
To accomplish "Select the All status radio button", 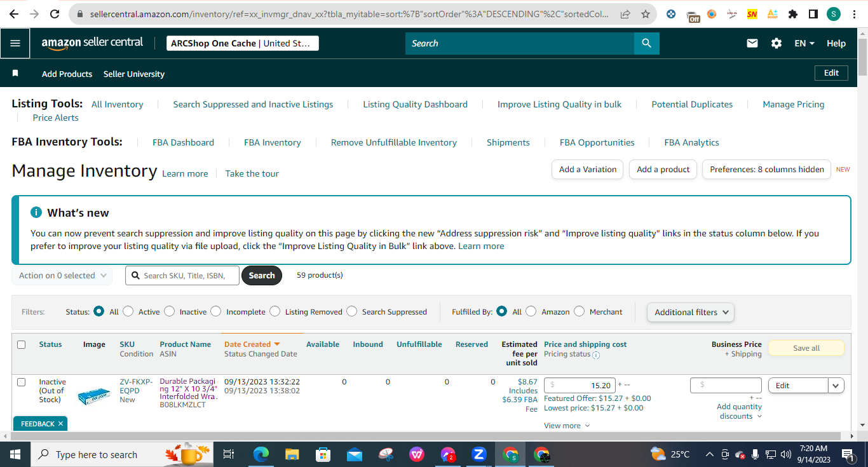I will click(98, 311).
